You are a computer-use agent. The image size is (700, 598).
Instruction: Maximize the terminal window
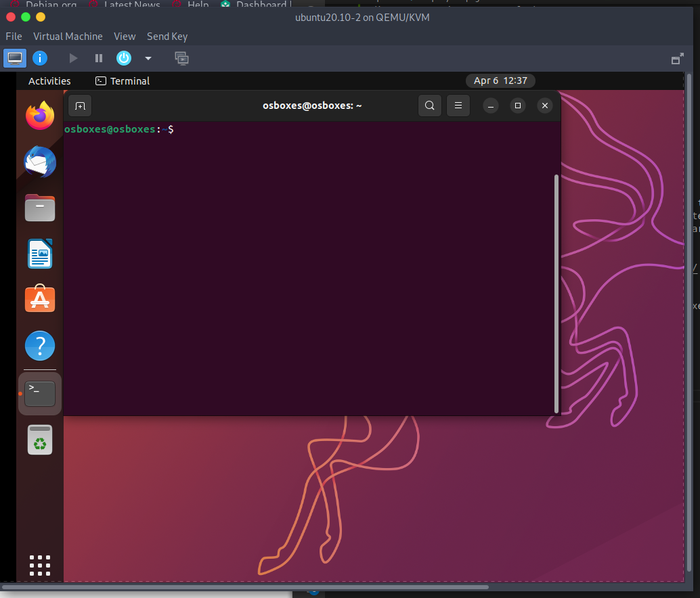pyautogui.click(x=518, y=106)
